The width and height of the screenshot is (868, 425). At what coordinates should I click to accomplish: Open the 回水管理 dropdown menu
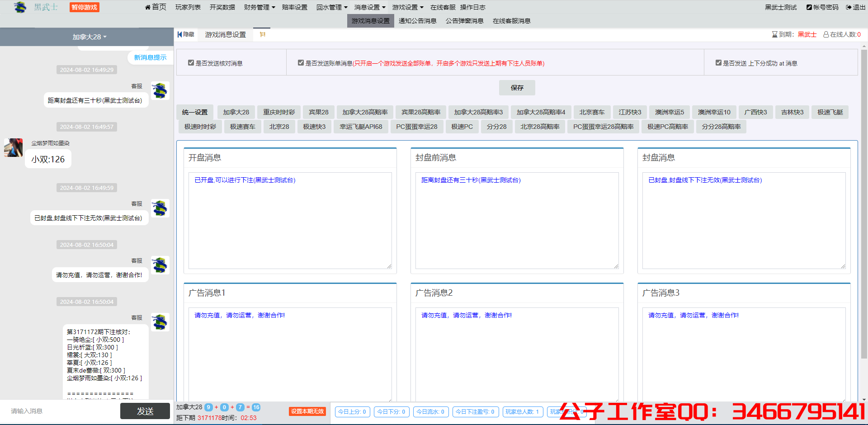click(332, 7)
